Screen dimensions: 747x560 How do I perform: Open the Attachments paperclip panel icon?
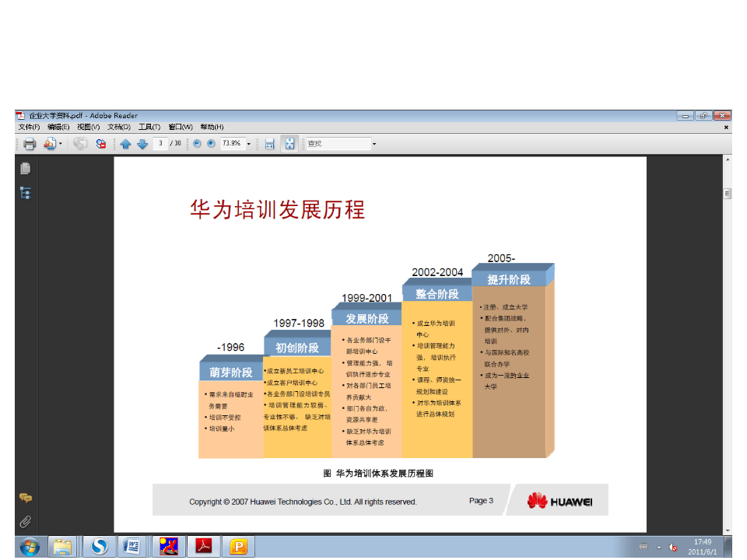click(x=26, y=522)
